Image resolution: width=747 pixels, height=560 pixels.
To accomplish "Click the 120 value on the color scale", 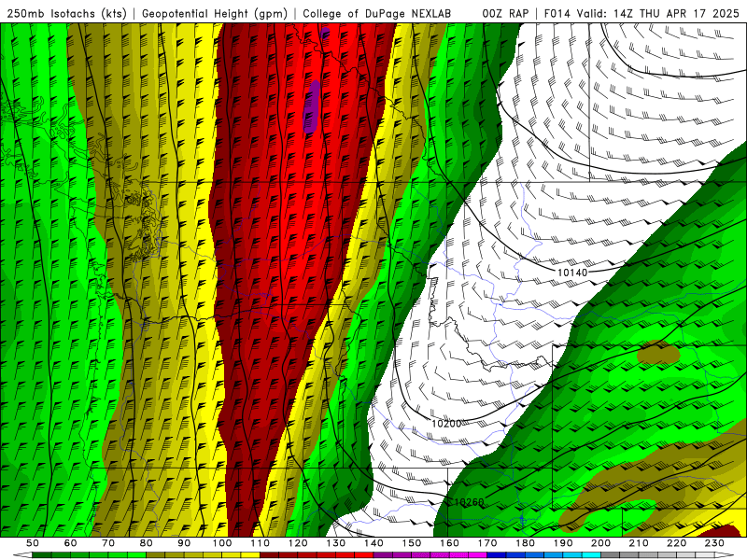I will point(298,543).
